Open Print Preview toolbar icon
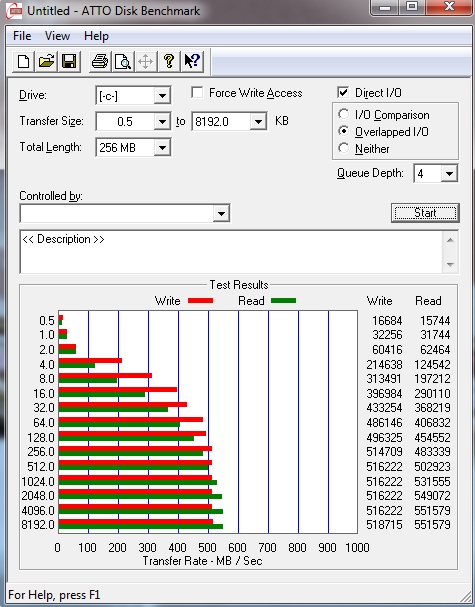 (123, 62)
